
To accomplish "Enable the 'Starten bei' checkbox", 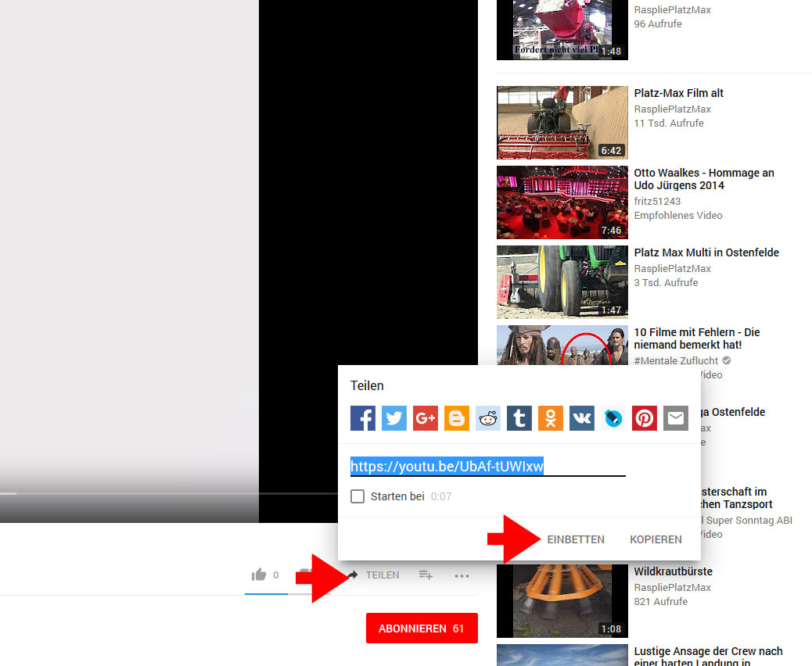I will pyautogui.click(x=357, y=496).
